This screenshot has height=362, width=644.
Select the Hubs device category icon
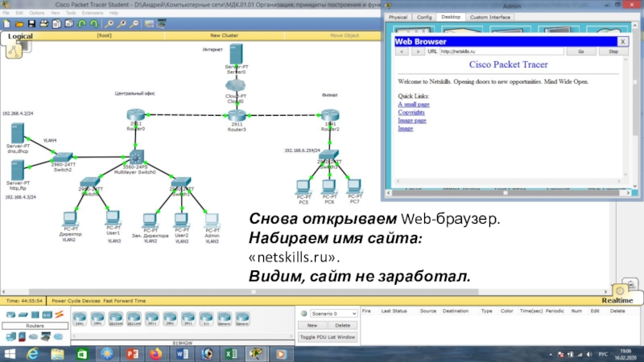35,315
